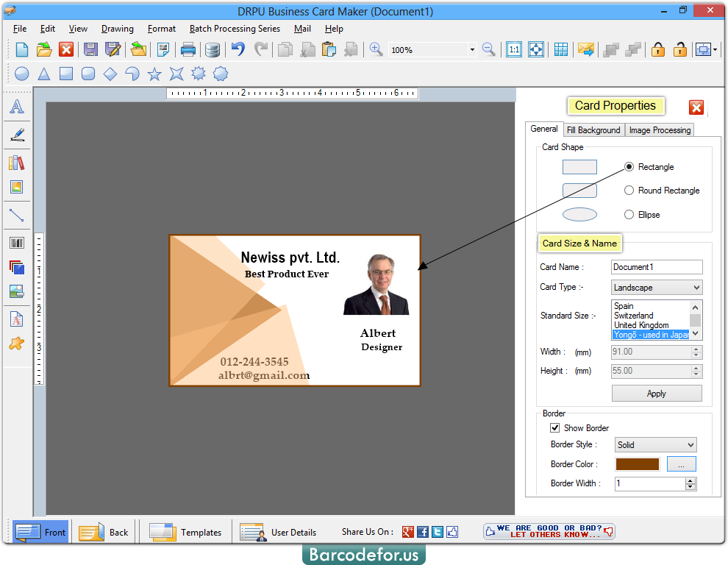Click the fit-to-window toolbar icon
The width and height of the screenshot is (728, 565).
(536, 49)
